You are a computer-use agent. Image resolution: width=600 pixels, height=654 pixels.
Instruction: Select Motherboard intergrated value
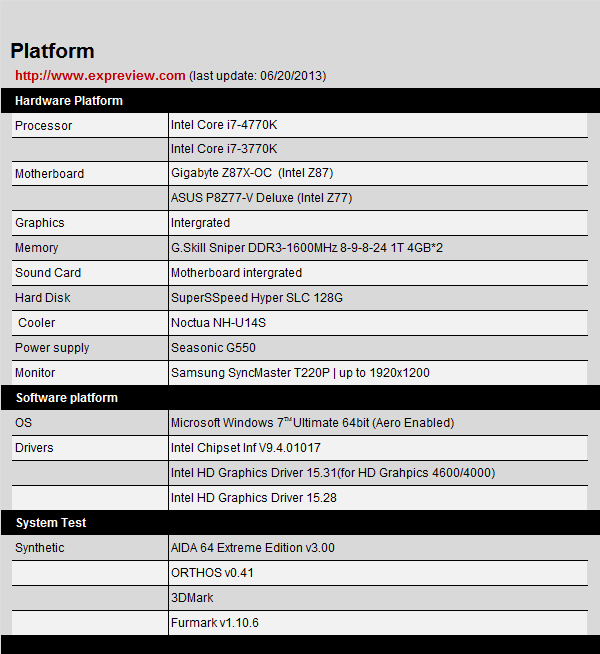pyautogui.click(x=378, y=273)
